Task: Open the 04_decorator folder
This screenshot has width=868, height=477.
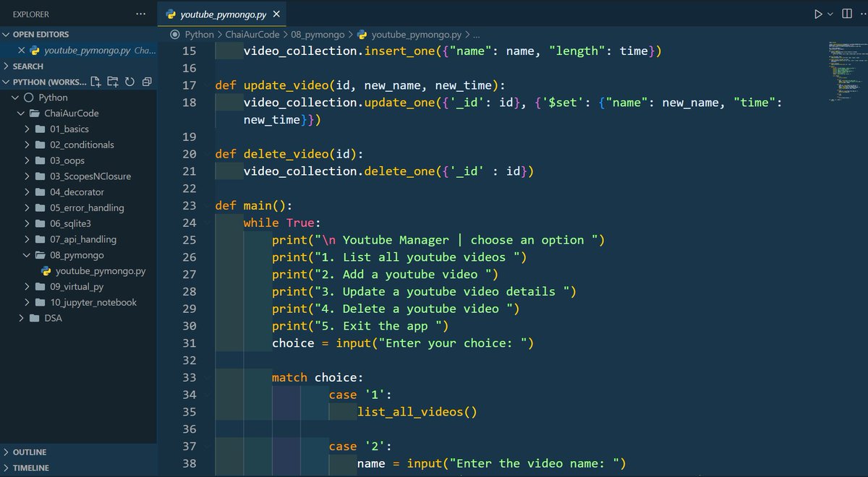Action: (78, 192)
